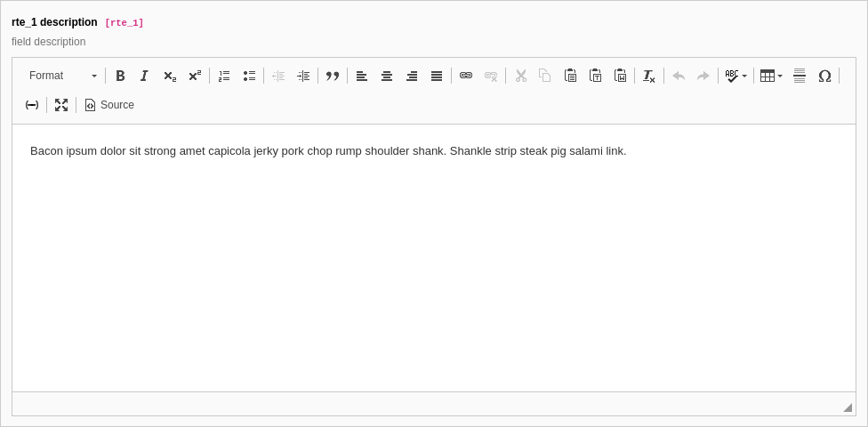Toggle bold formatting
Viewport: 868px width, 427px height.
(x=120, y=76)
